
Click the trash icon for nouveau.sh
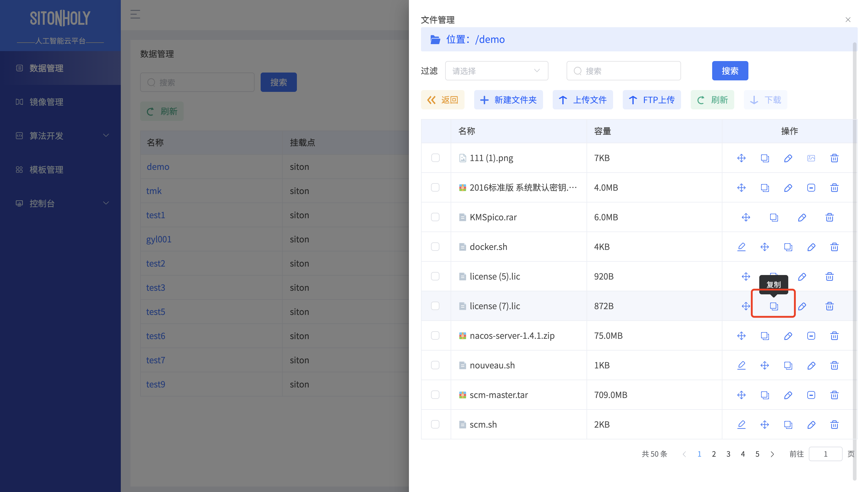click(x=834, y=365)
